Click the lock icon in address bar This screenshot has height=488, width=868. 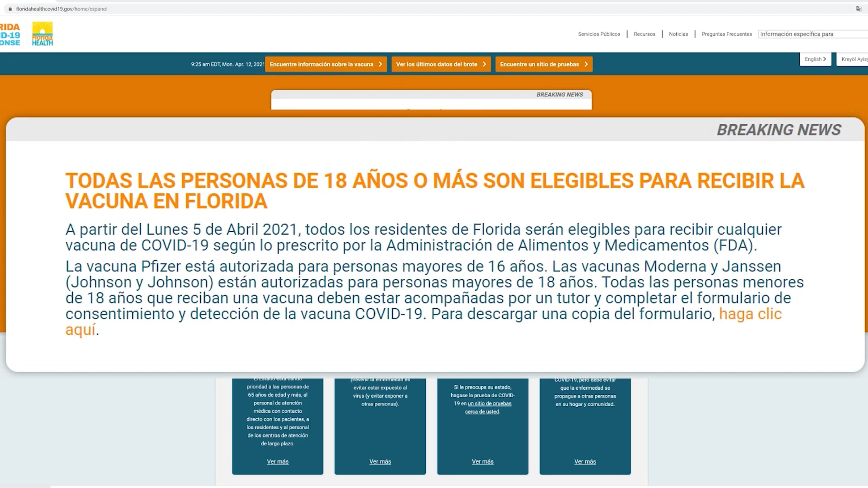click(x=10, y=9)
